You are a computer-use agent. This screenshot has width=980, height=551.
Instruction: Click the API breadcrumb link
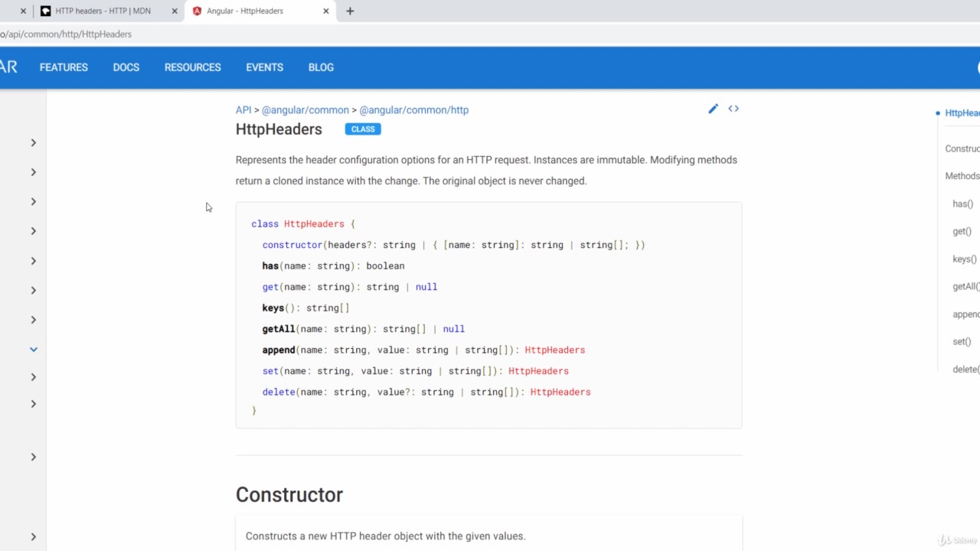point(243,110)
